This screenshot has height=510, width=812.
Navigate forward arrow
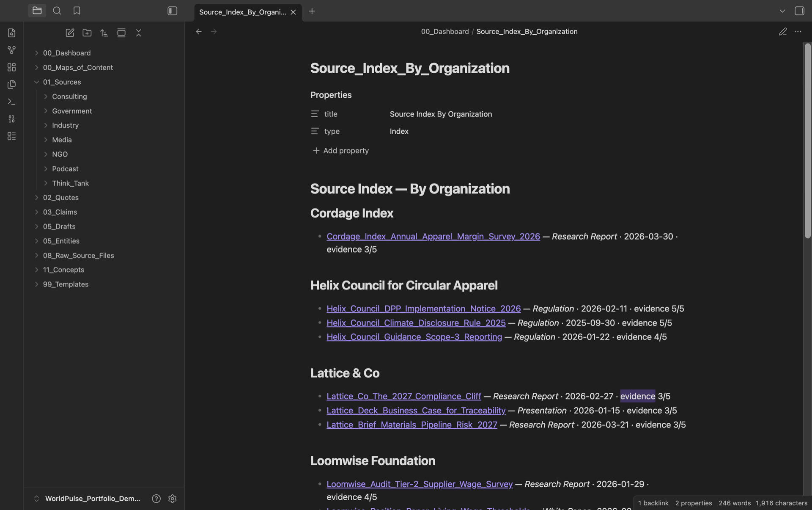pos(214,32)
